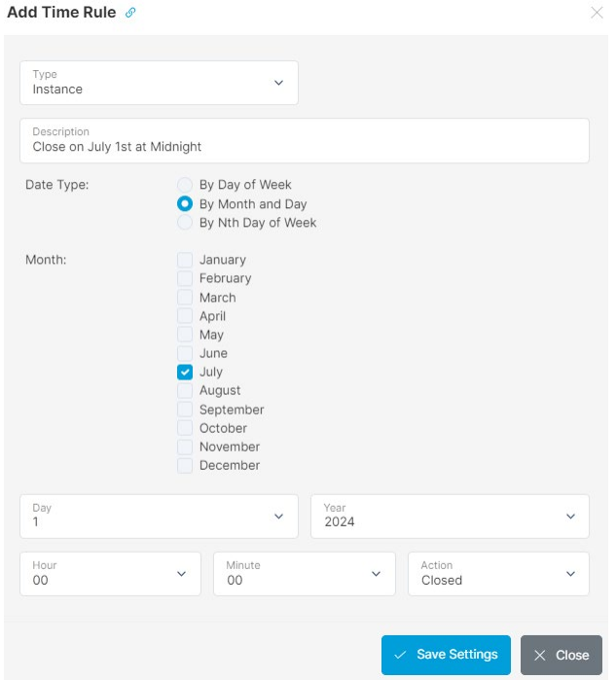Viewport: 616px width, 680px height.
Task: Open the Hour dropdown
Action: [110, 574]
